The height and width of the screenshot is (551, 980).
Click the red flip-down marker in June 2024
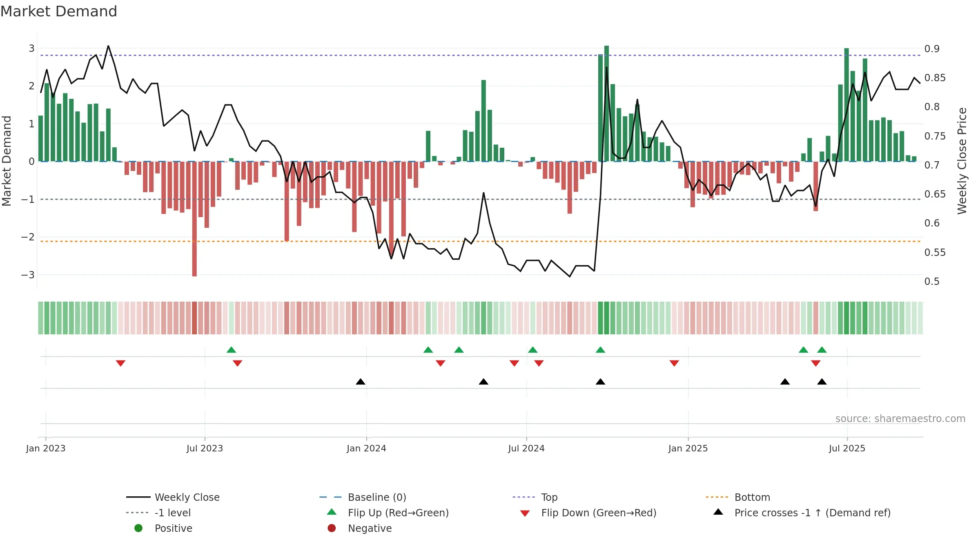tap(514, 363)
